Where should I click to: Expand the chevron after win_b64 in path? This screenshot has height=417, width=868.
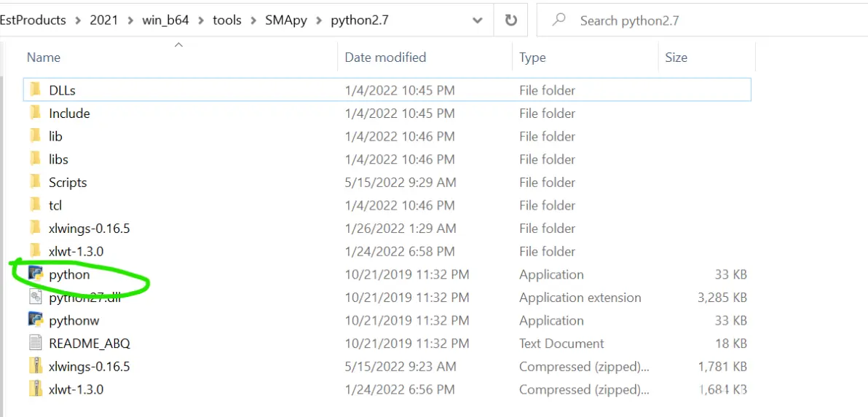201,21
